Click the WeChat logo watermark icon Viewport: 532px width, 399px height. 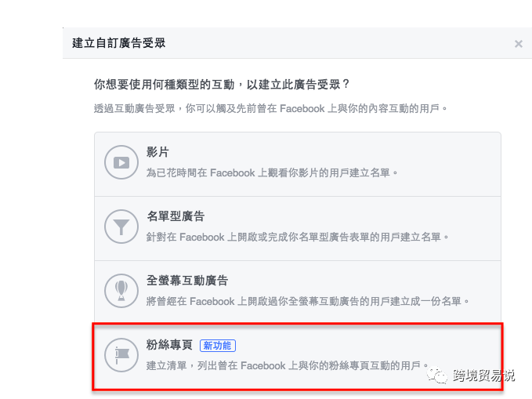pos(437,375)
